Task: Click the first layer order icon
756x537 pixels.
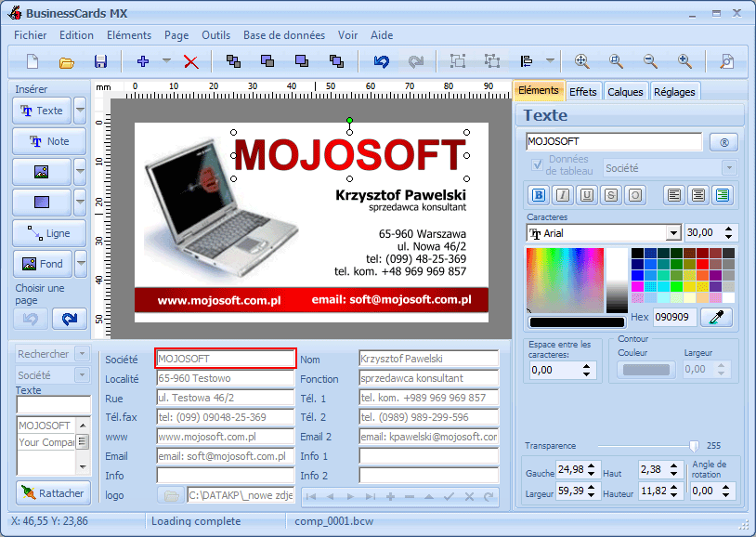Action: [x=233, y=61]
